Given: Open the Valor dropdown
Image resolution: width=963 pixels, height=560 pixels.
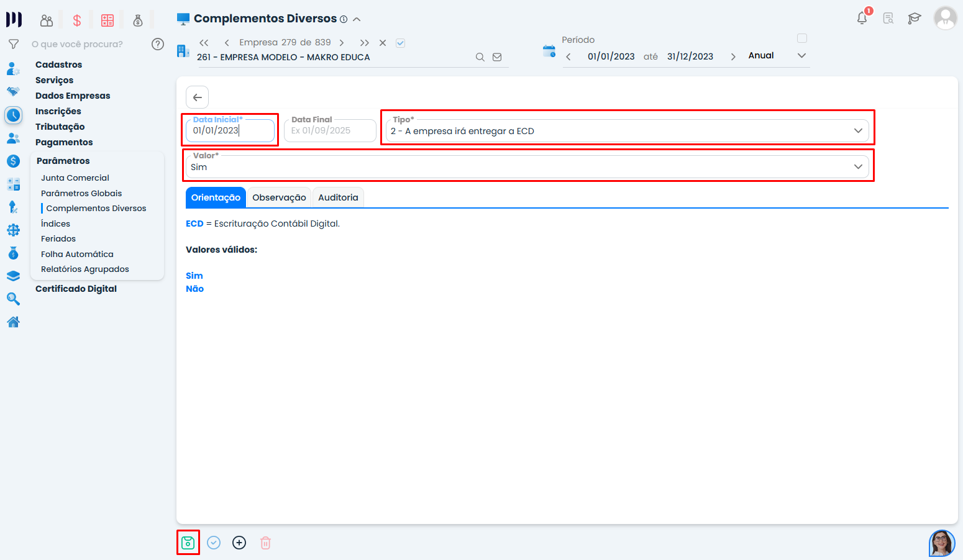Looking at the screenshot, I should (x=857, y=167).
